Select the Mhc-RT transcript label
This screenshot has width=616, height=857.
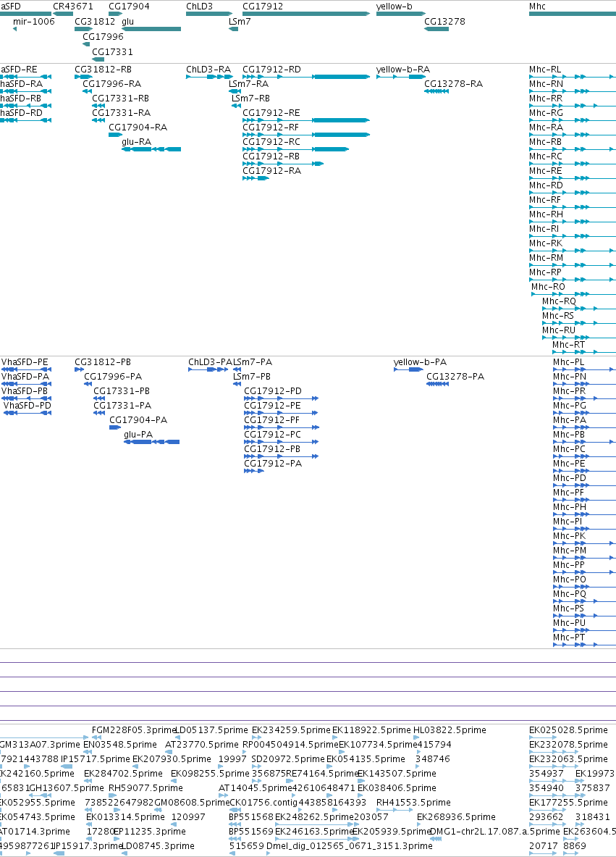click(568, 345)
